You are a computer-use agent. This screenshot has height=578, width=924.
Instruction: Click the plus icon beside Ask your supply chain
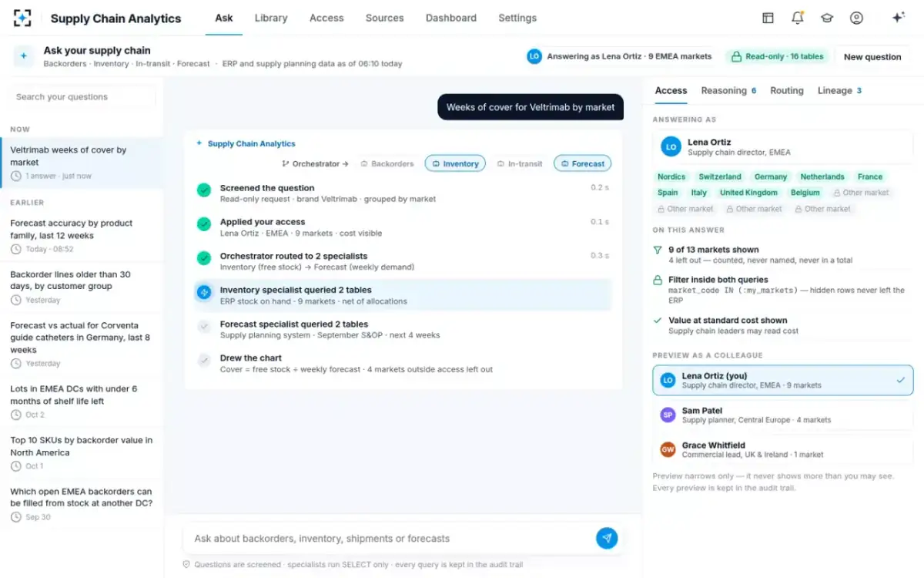point(24,56)
